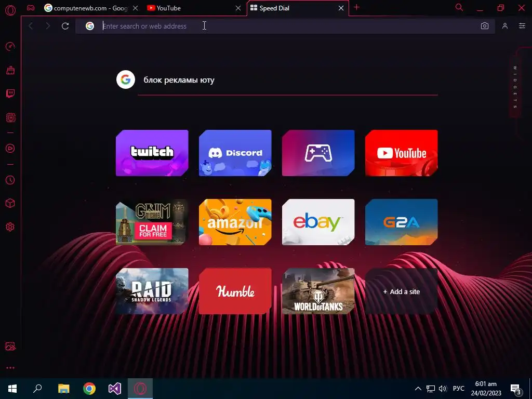
Task: Open the chip icon panel in sidebar
Action: coord(10,117)
